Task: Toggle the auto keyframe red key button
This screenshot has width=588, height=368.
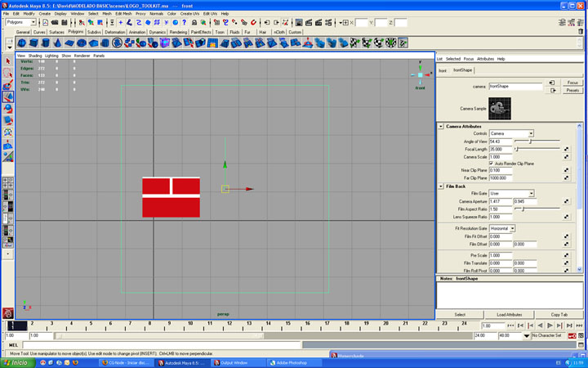Action: [x=572, y=335]
